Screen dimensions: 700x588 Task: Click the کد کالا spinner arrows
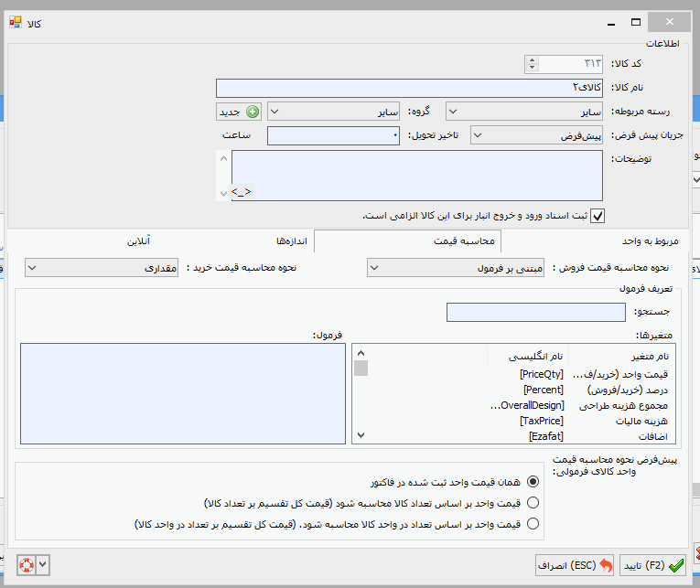[532, 64]
